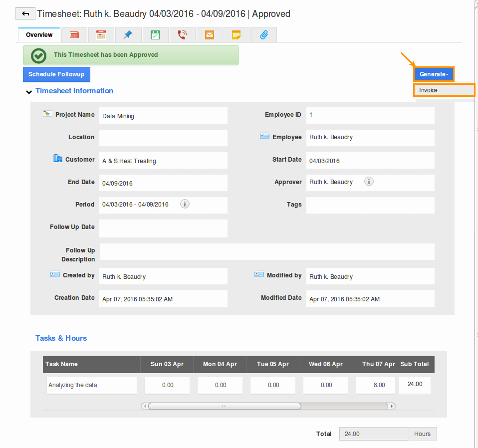Screen dimensions: 478x448
Task: Open the calendar tab icon
Action: (101, 35)
